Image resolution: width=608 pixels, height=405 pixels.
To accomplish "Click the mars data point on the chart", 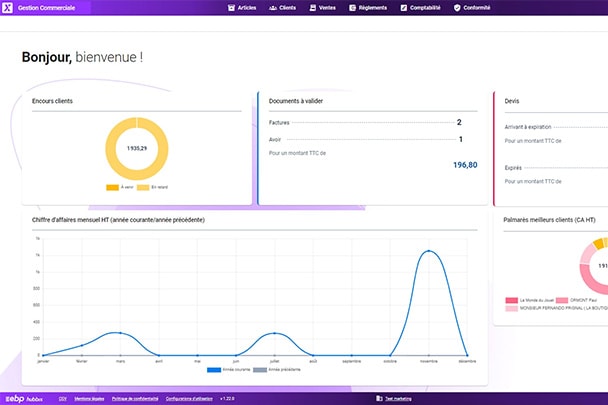I will pyautogui.click(x=120, y=333).
